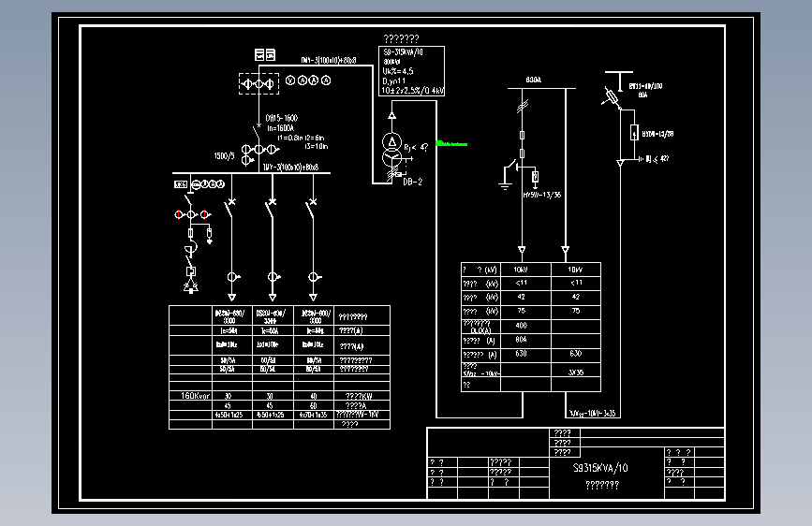Click the first outgoing feeder breaker symbol

point(230,207)
